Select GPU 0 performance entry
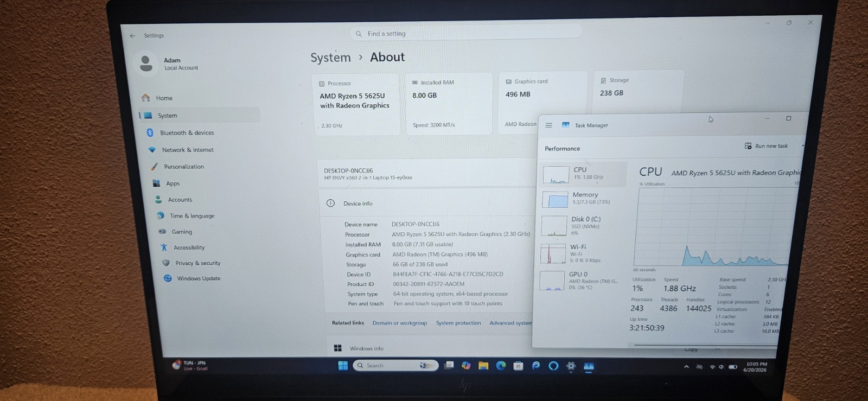868x401 pixels. point(579,281)
